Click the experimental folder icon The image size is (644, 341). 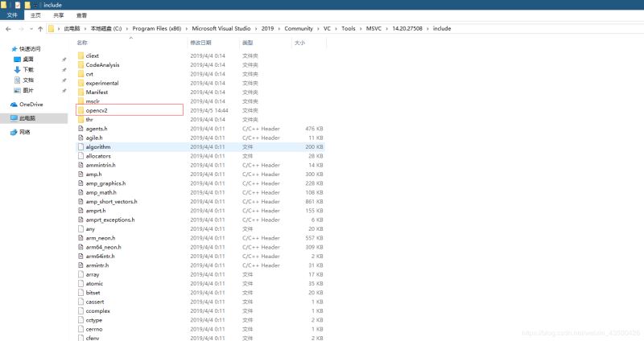tap(81, 83)
